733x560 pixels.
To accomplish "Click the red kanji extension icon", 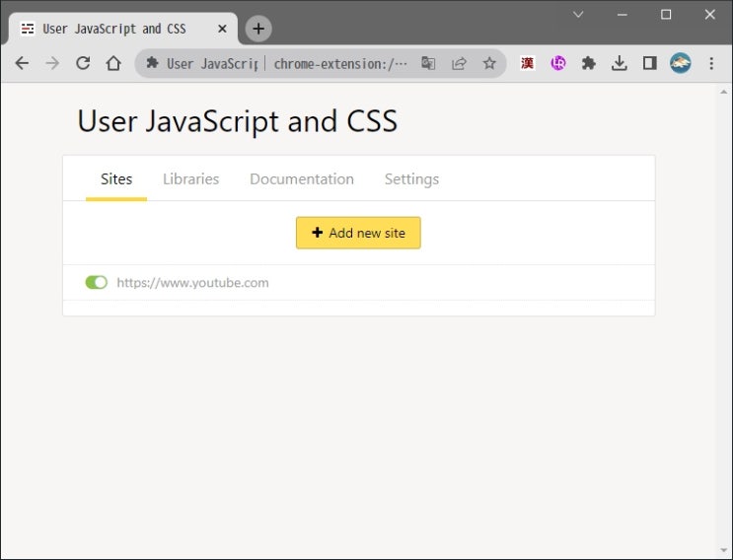I will 528,63.
